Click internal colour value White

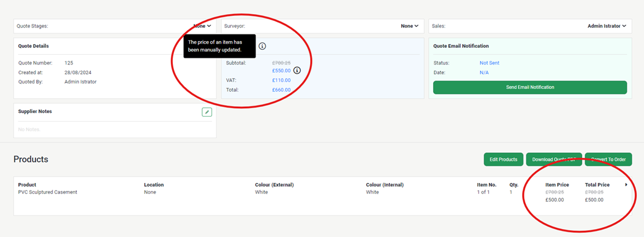[372, 192]
